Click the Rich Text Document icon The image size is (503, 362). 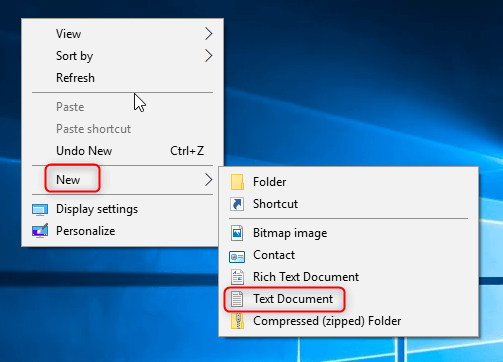[237, 277]
